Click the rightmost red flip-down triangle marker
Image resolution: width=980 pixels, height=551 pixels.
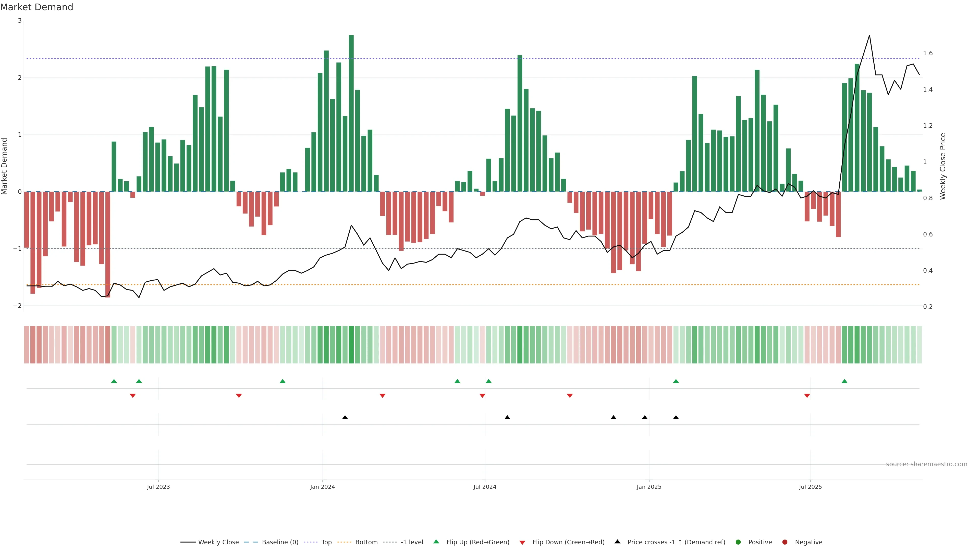[x=807, y=396]
